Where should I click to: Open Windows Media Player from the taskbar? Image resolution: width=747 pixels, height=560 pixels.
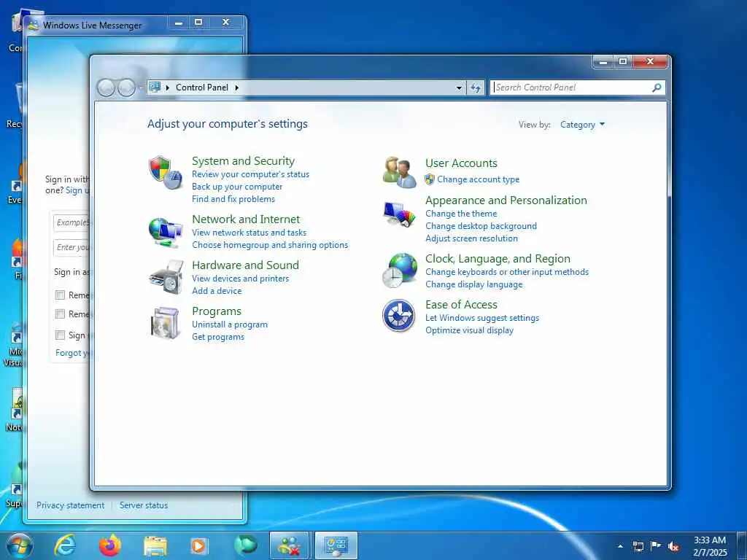click(198, 545)
